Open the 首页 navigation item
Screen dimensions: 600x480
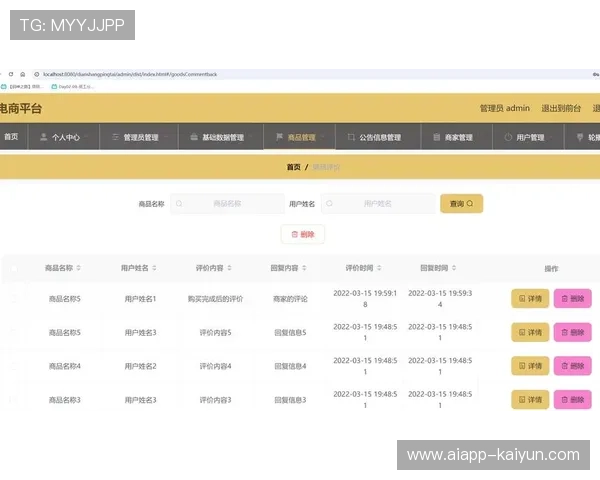click(11, 137)
